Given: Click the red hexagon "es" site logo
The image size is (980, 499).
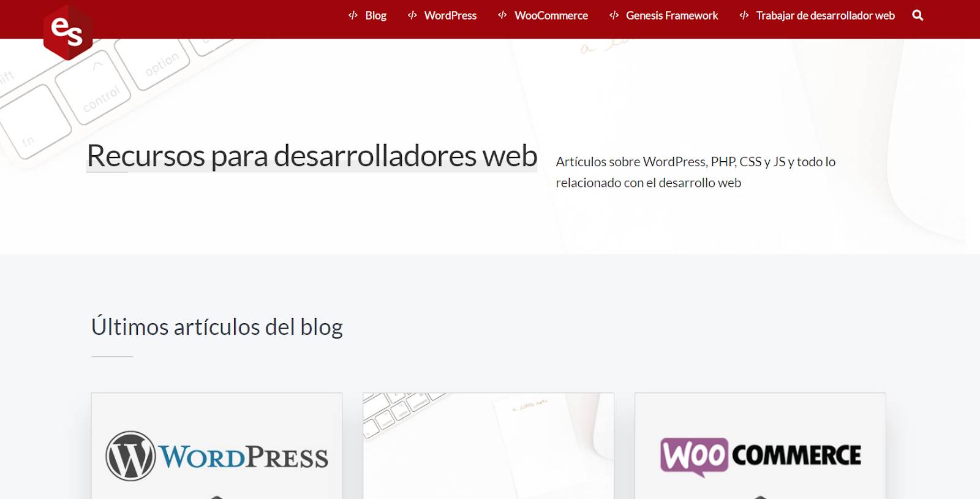Looking at the screenshot, I should (x=68, y=32).
